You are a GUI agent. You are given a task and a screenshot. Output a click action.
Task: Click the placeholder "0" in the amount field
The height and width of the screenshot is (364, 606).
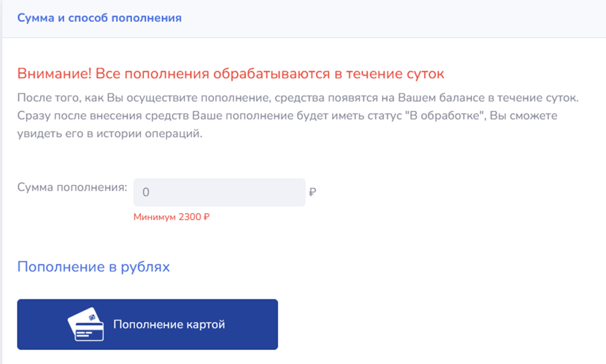[146, 193]
